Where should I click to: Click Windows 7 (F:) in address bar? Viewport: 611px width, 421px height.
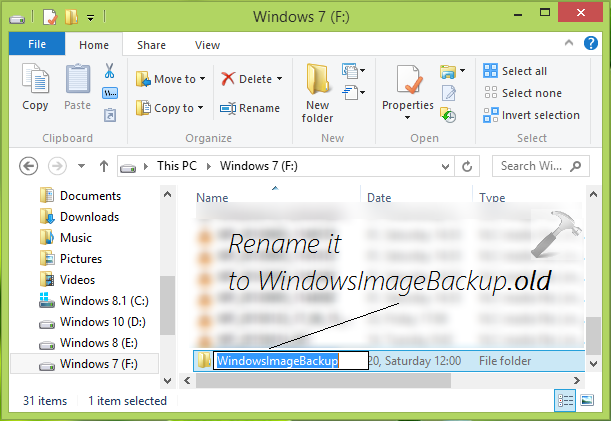coord(259,166)
